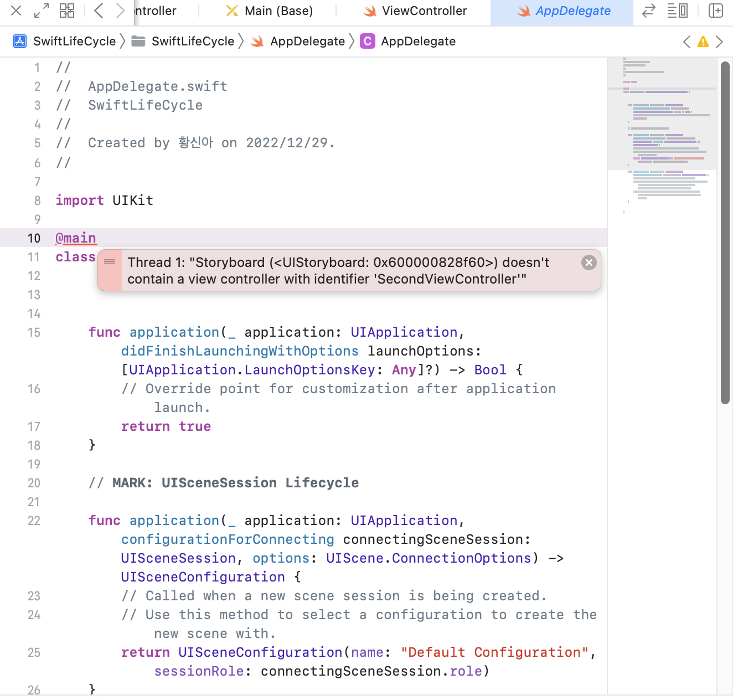Image resolution: width=733 pixels, height=700 pixels.
Task: Jump to previous issue arrow
Action: tap(686, 42)
